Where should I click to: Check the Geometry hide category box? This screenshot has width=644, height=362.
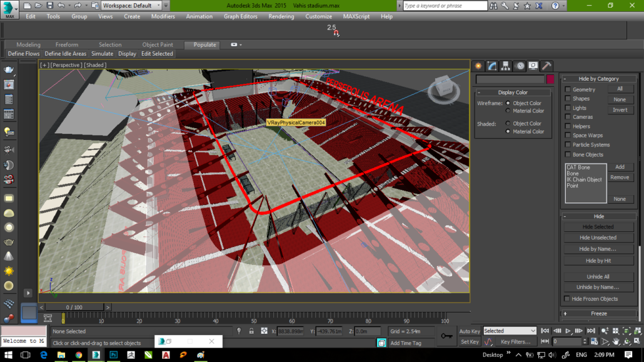pyautogui.click(x=568, y=89)
